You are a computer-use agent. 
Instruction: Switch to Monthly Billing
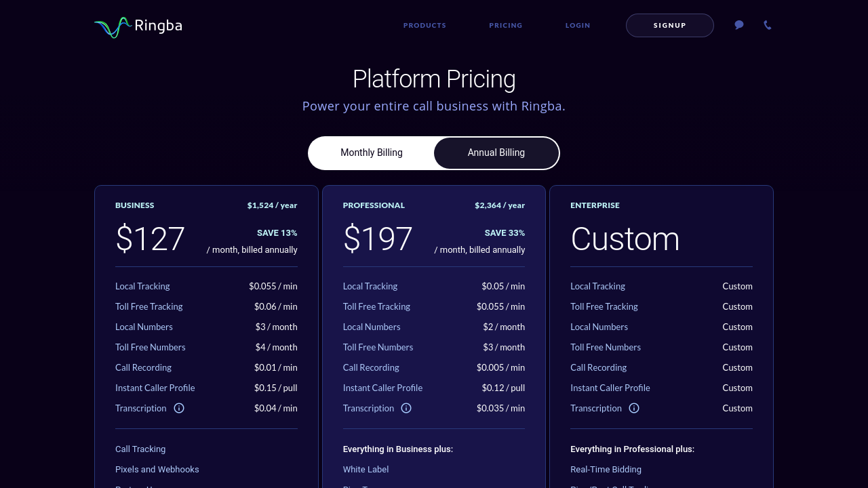(x=372, y=152)
